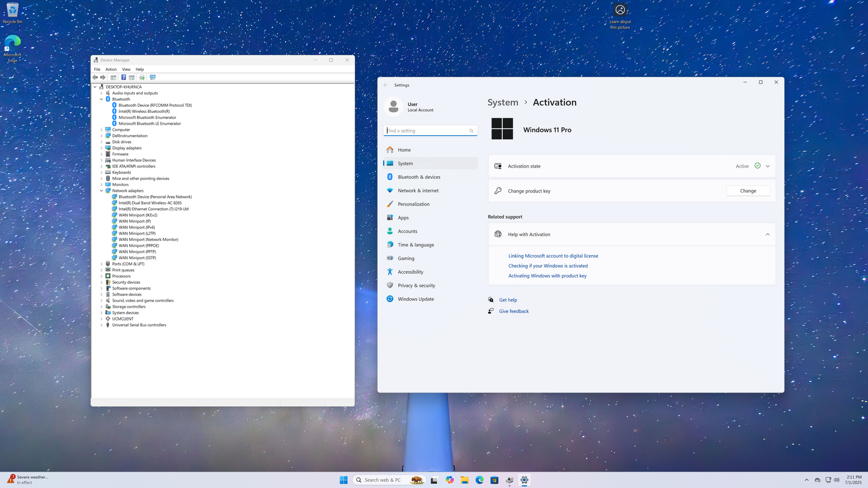Select Intel(R) Wireless Bluetooth(R) device

[x=144, y=111]
